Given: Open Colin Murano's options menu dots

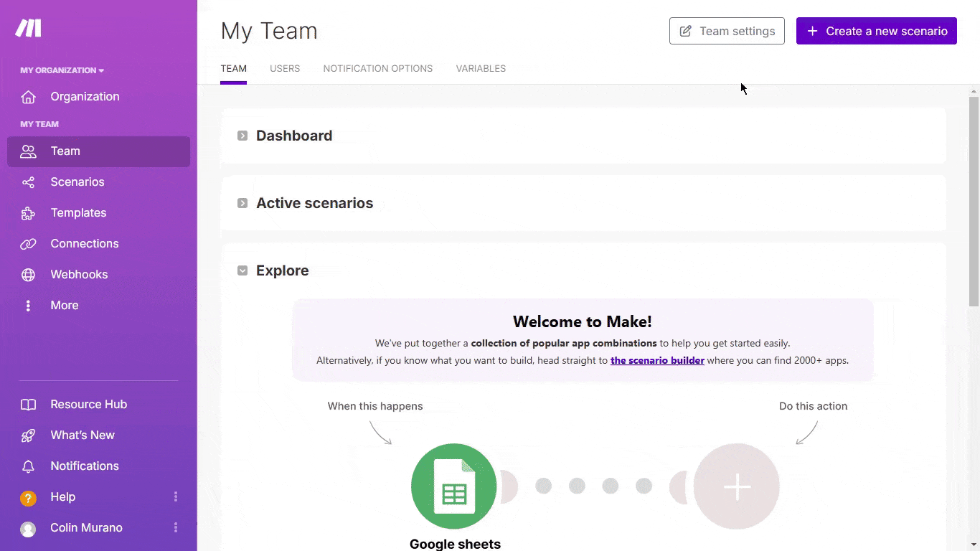Looking at the screenshot, I should tap(176, 527).
